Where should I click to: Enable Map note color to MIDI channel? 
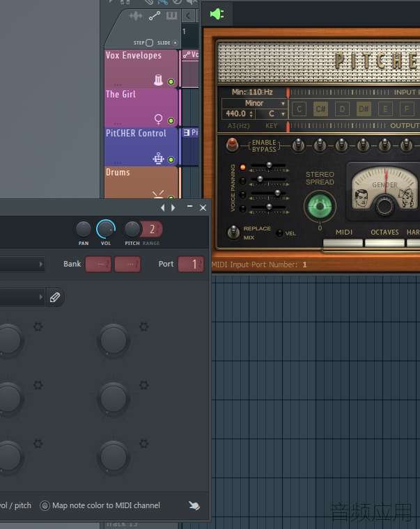pyautogui.click(x=45, y=506)
